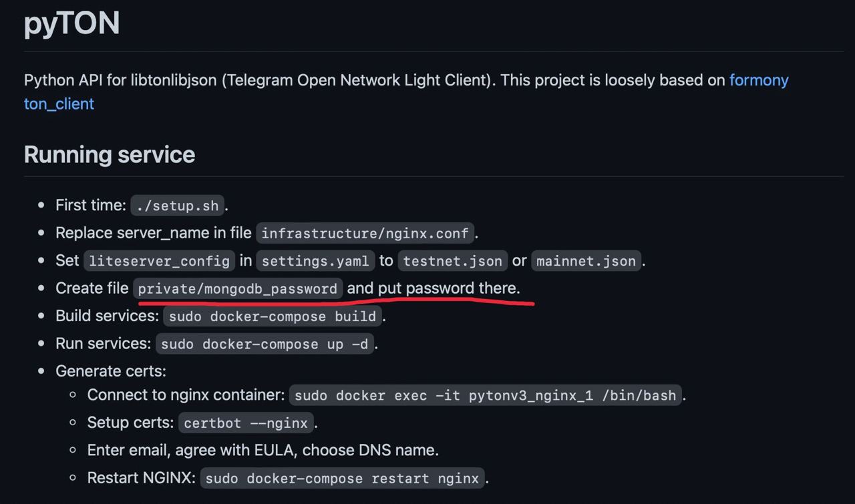The width and height of the screenshot is (855, 504).
Task: Click the Enter email, agree with EULA line
Action: 263,450
